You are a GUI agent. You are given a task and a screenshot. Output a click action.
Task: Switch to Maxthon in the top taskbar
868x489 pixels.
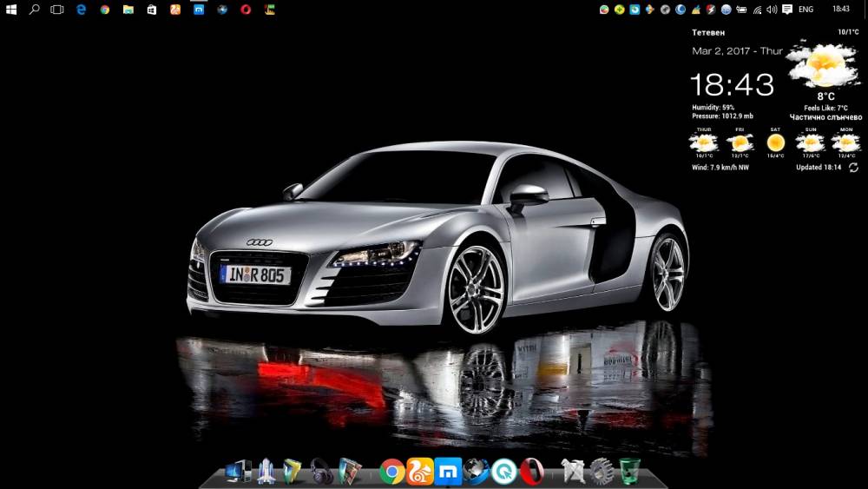click(x=199, y=10)
